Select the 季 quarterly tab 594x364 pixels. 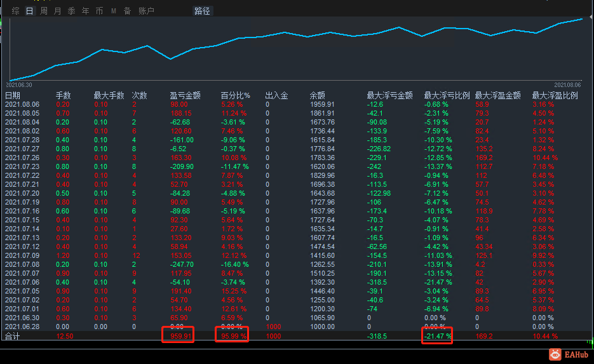tap(72, 11)
